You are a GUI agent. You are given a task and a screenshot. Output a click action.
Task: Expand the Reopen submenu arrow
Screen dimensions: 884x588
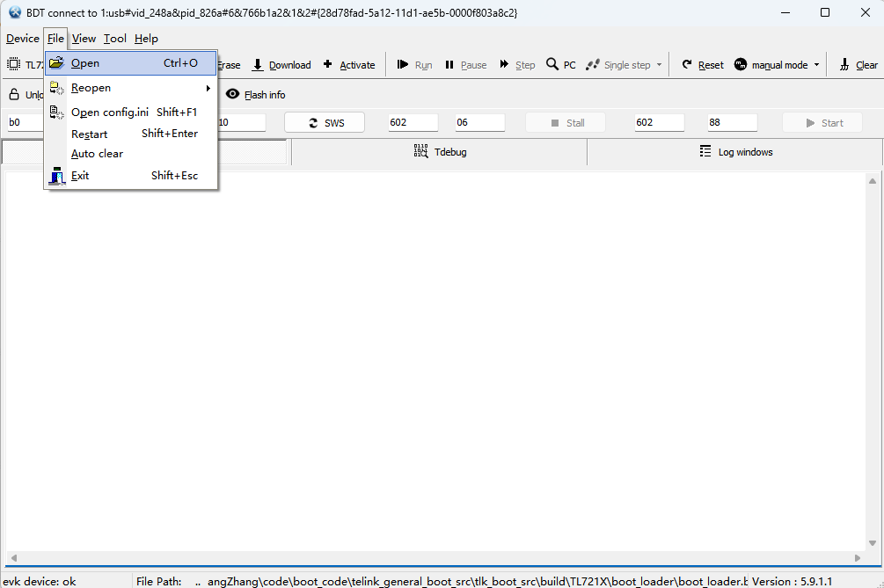point(208,88)
